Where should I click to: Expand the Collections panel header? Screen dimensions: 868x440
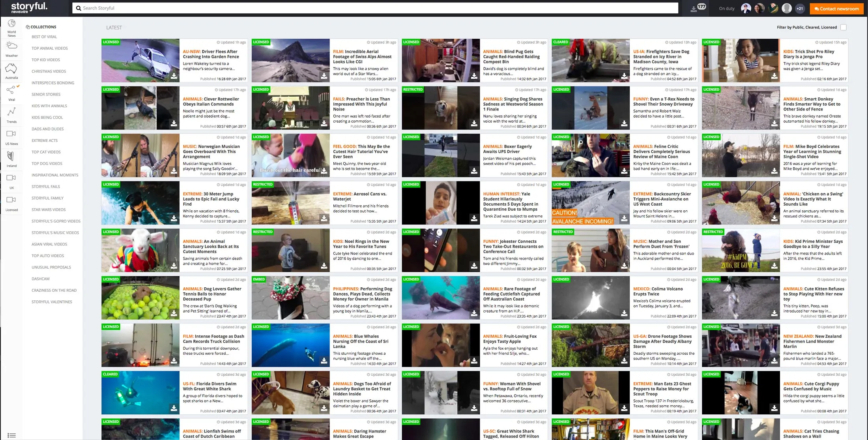click(41, 26)
